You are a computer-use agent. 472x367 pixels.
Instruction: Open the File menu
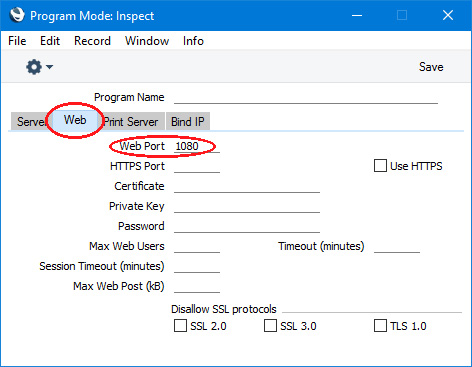[17, 41]
